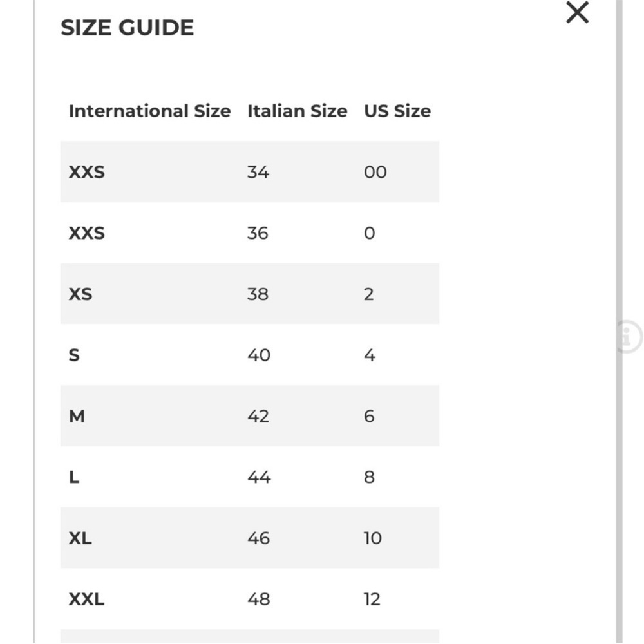This screenshot has width=644, height=644.
Task: Select the XXS label in the Italian 36 row
Action: (86, 233)
